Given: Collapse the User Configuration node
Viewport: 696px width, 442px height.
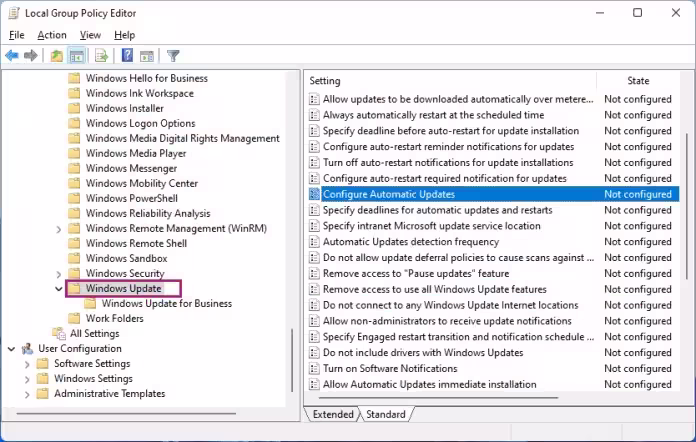Looking at the screenshot, I should pos(12,349).
